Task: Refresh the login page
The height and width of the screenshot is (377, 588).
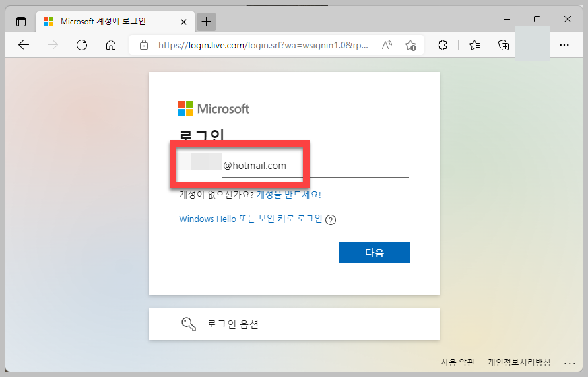Action: [82, 45]
